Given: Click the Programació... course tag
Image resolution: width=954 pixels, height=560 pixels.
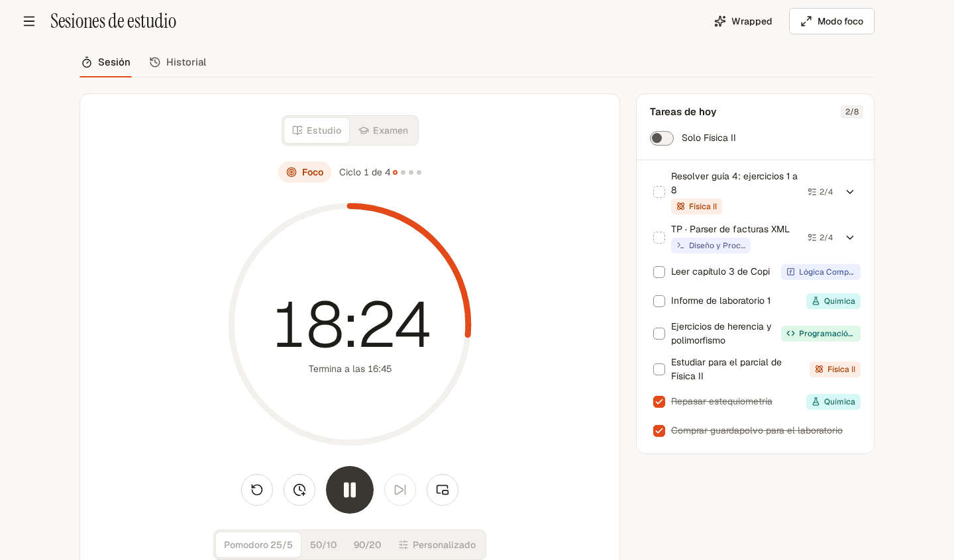Looking at the screenshot, I should (x=821, y=334).
